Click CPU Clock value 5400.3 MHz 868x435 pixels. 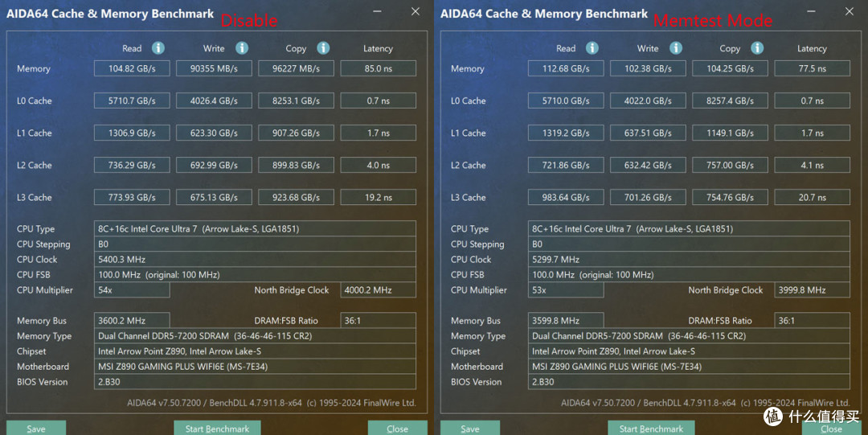pyautogui.click(x=255, y=260)
